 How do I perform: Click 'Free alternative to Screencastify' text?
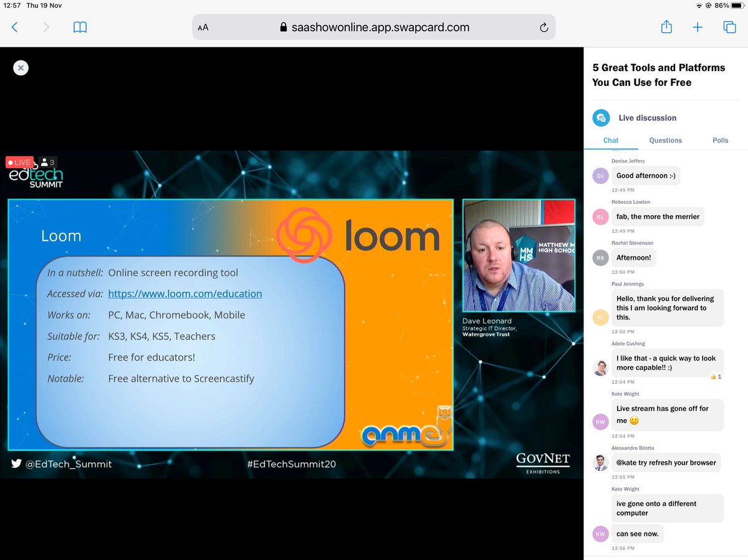(x=181, y=378)
